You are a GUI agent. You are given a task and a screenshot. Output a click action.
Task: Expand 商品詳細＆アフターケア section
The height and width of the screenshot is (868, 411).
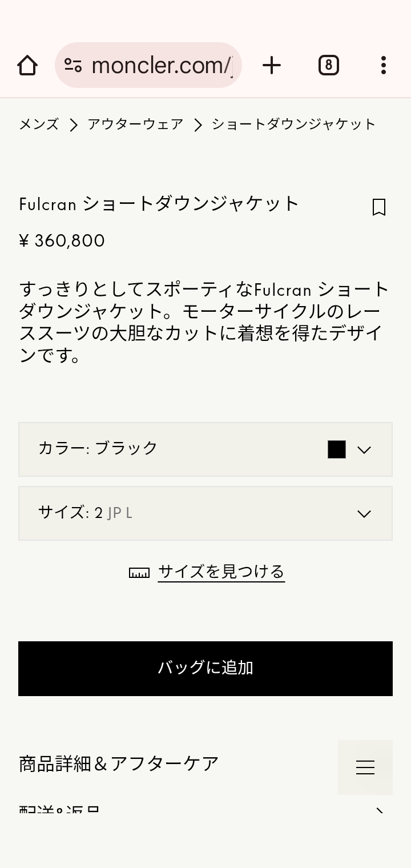tap(119, 763)
